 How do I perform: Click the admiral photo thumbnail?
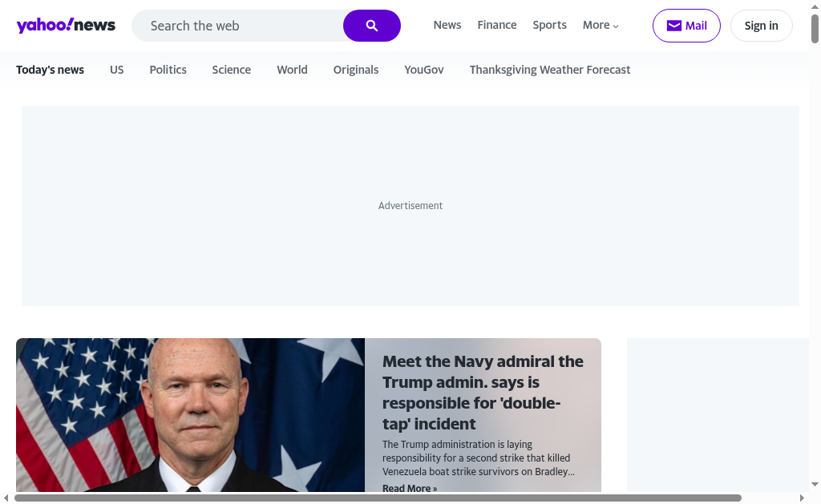coord(190,415)
